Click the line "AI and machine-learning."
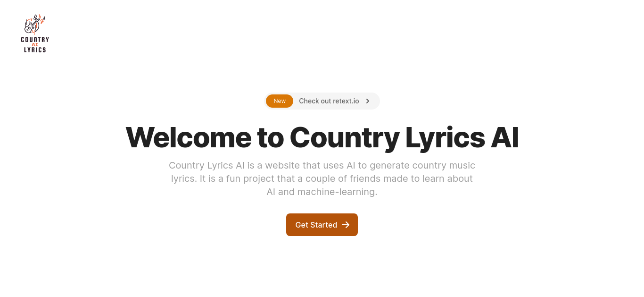 [x=322, y=192]
